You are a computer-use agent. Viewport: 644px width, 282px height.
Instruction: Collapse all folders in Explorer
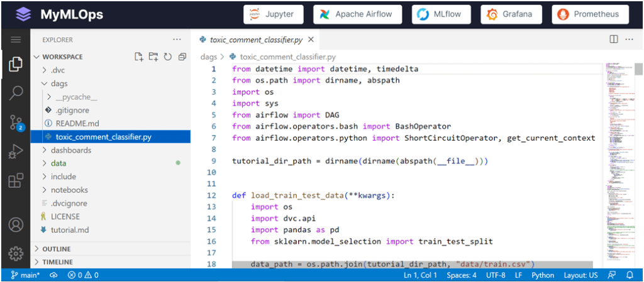(x=182, y=57)
